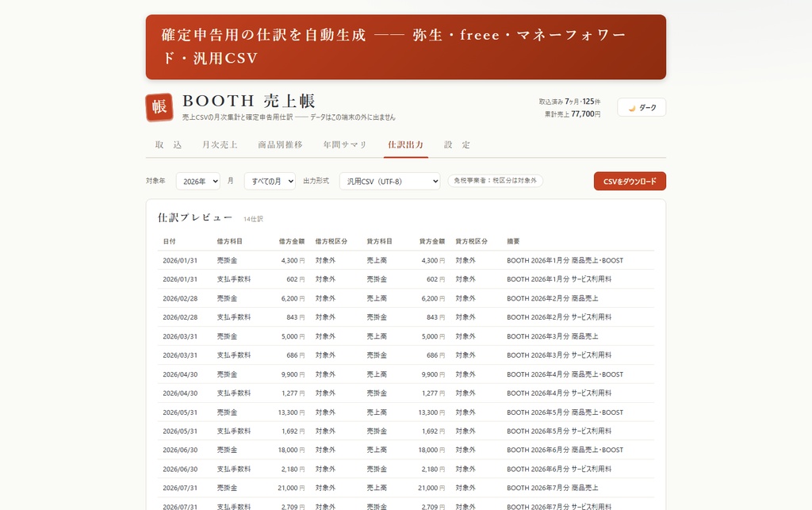The image size is (812, 510).
Task: Click the 21,000 円 credit amount cell
Action: pos(431,488)
